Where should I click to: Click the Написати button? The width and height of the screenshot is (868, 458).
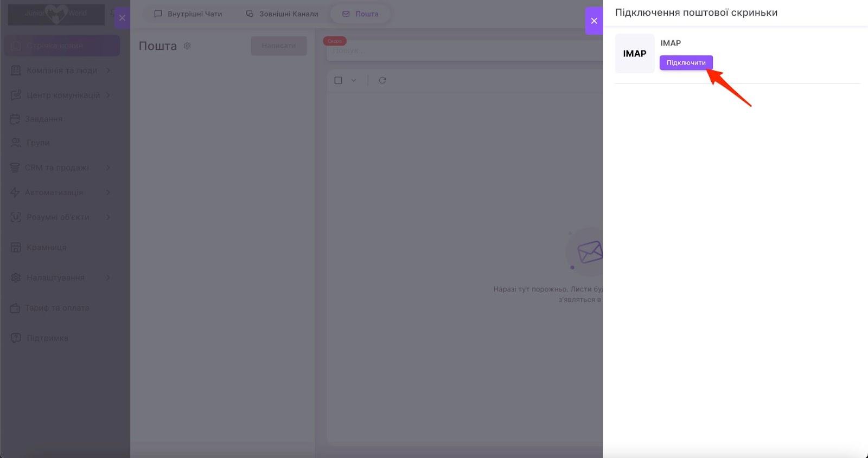coord(279,46)
